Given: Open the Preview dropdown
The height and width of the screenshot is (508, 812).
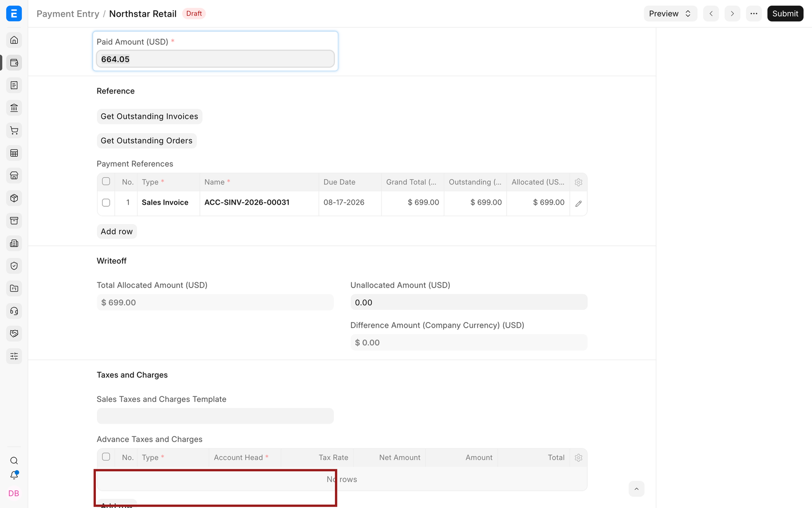Looking at the screenshot, I should [670, 14].
